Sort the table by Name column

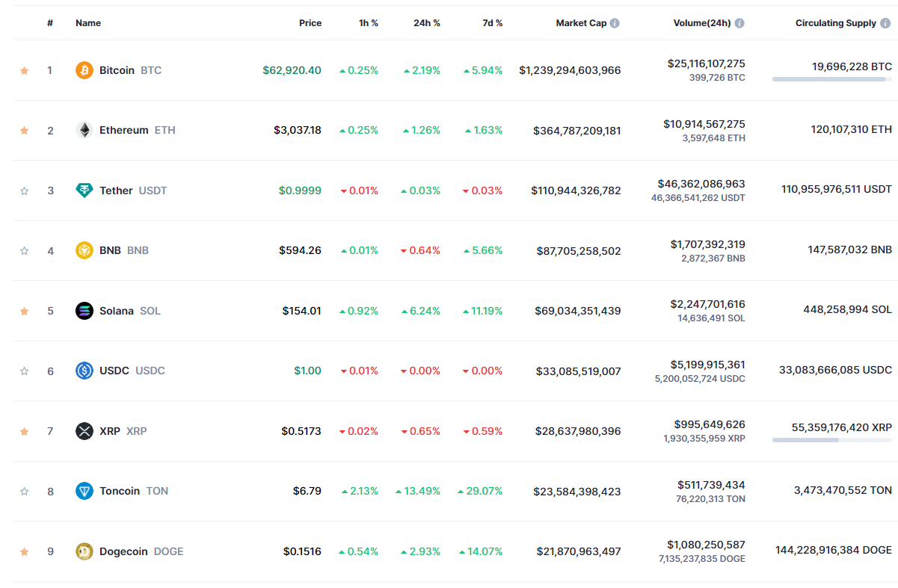(x=88, y=23)
